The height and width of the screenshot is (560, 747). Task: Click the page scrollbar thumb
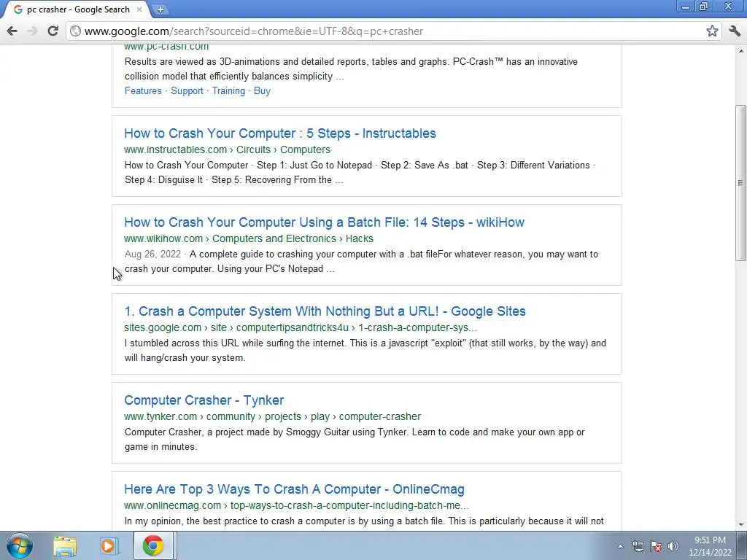[740, 182]
